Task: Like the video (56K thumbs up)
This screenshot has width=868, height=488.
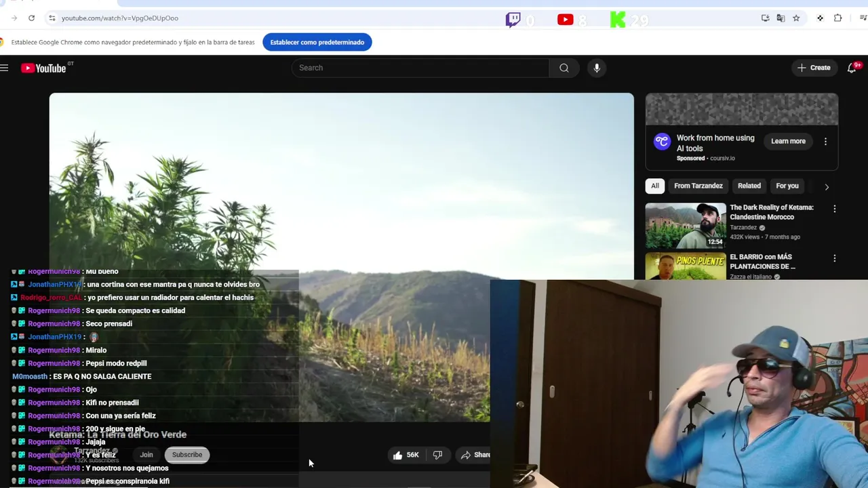Action: [x=406, y=455]
